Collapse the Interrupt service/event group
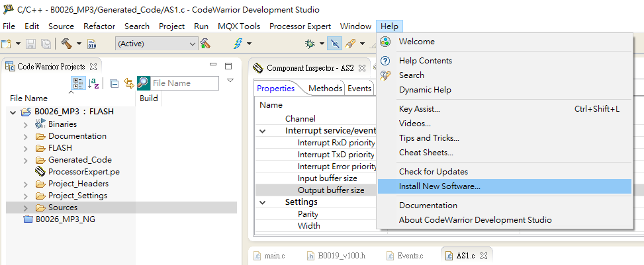This screenshot has width=644, height=265. point(263,131)
